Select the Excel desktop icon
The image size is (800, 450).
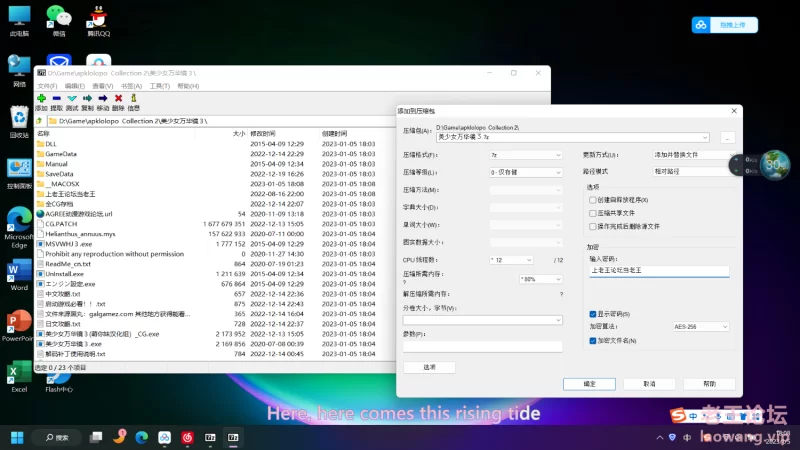(19, 378)
